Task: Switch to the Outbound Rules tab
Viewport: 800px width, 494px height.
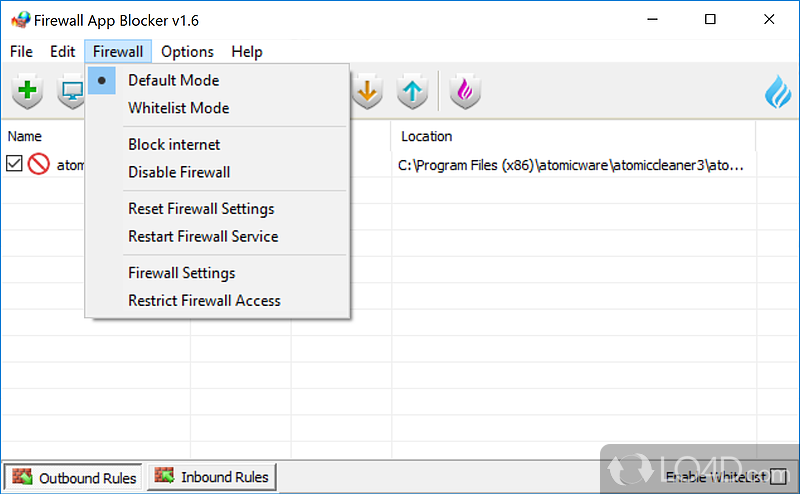Action: [x=74, y=477]
